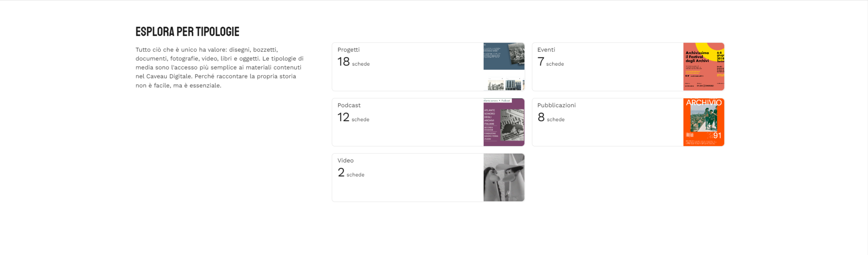Open the orange Archivio 91 cover thumbnail
Image resolution: width=868 pixels, height=255 pixels.
pos(704,122)
